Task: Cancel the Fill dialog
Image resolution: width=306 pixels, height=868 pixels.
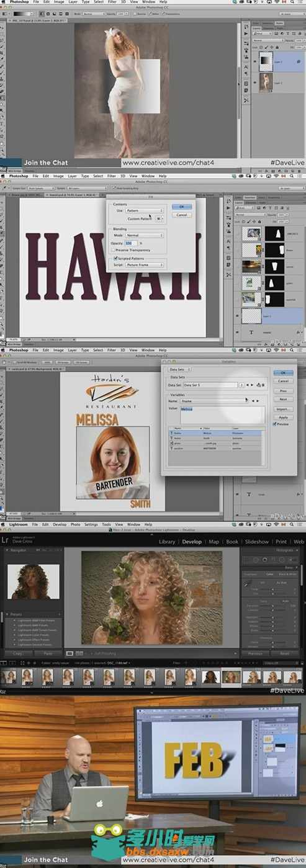Action: [x=181, y=215]
